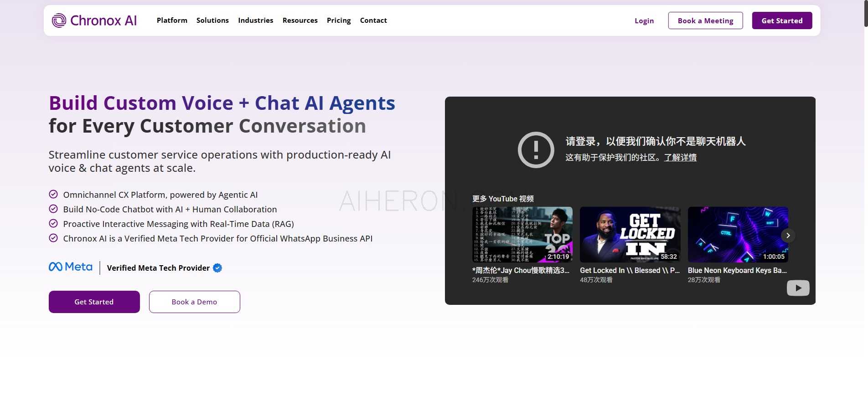Open the Industries menu item

pos(255,21)
